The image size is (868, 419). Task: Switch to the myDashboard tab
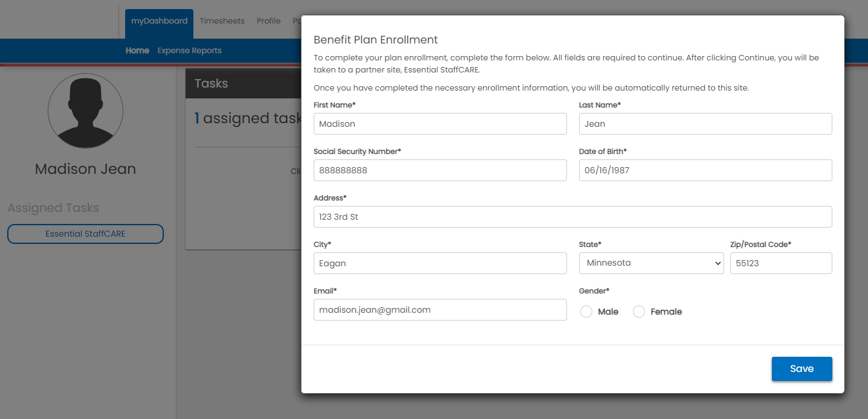(x=160, y=24)
